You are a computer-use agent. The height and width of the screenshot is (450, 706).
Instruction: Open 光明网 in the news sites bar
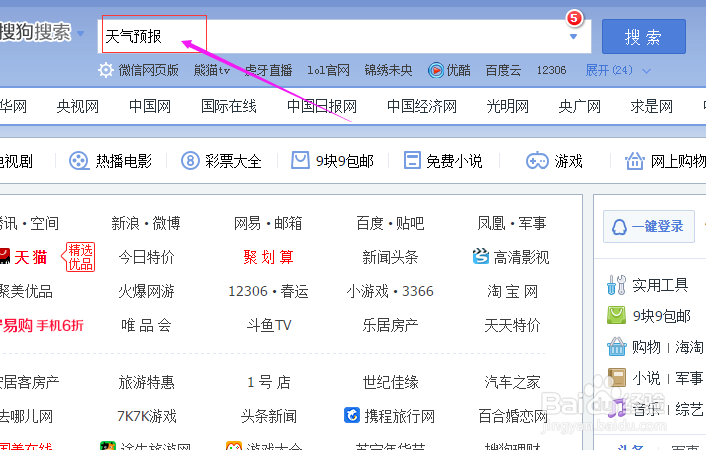click(x=507, y=107)
